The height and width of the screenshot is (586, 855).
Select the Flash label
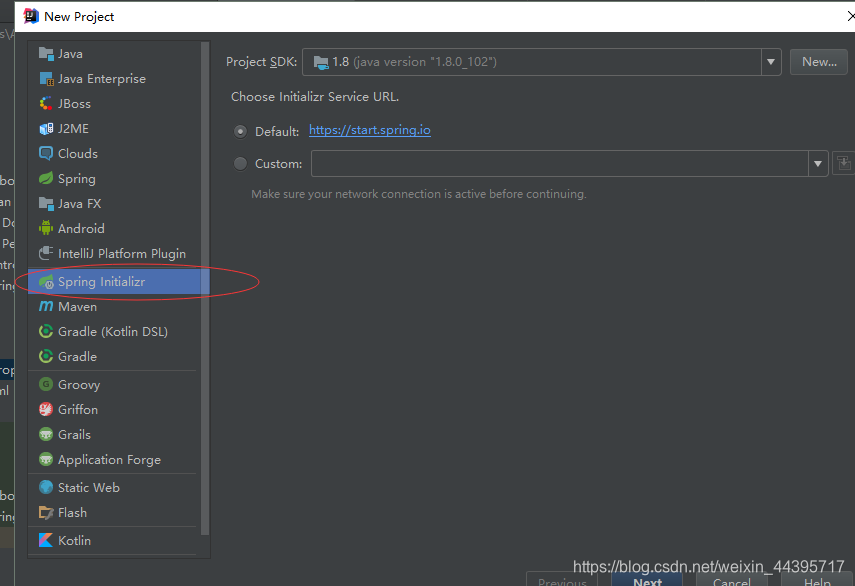(x=73, y=513)
